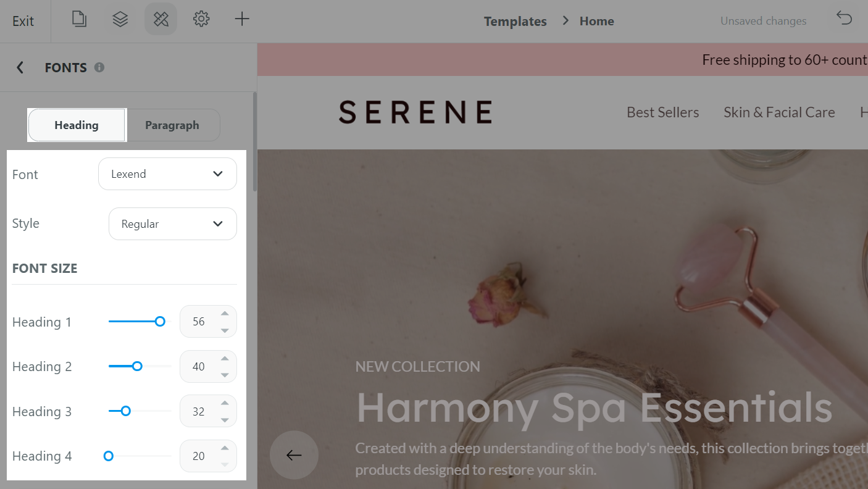Show the Fonts info tooltip icon

point(99,67)
